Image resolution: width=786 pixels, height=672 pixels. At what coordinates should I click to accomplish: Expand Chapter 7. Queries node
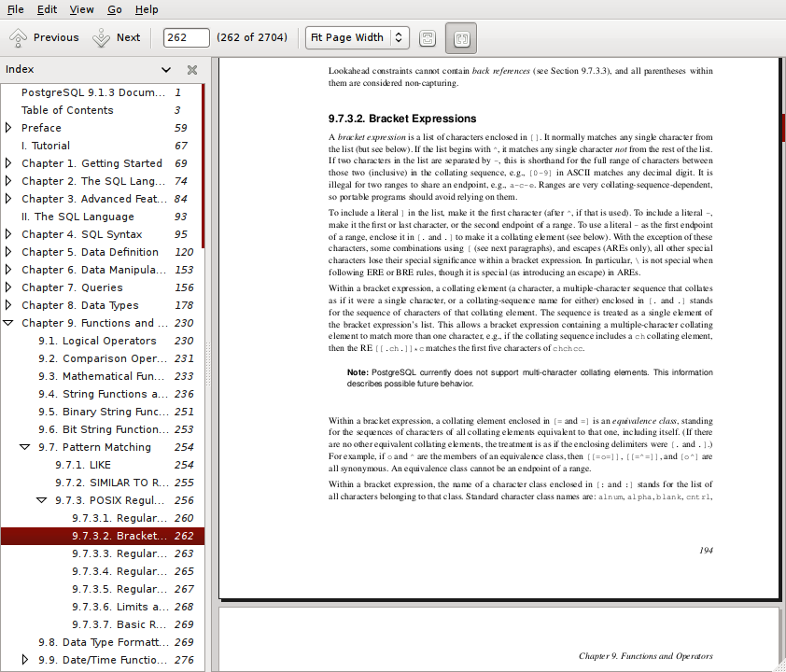pos(8,287)
